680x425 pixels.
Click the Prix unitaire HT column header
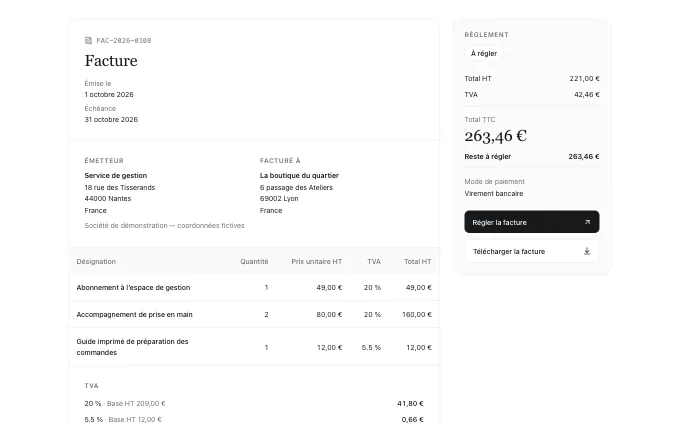click(317, 262)
